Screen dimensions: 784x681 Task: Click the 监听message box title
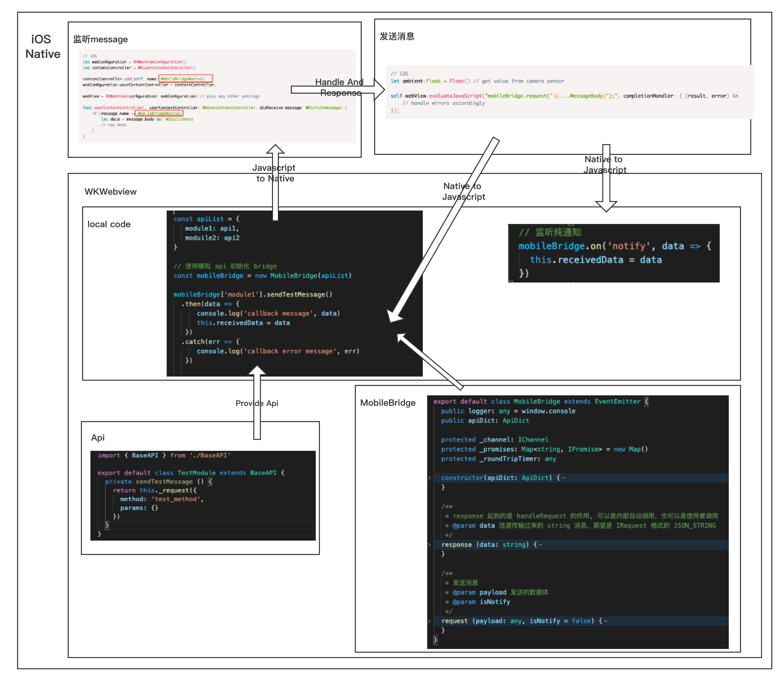pyautogui.click(x=100, y=40)
